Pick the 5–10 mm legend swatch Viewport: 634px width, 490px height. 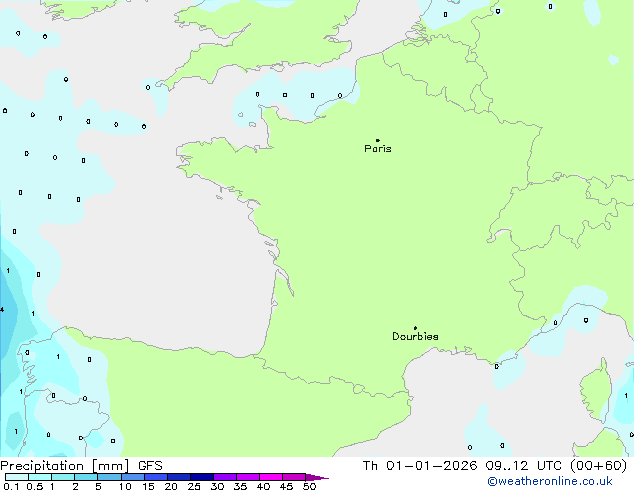tap(109, 477)
